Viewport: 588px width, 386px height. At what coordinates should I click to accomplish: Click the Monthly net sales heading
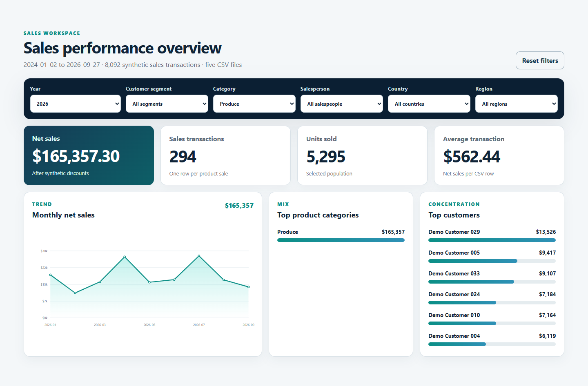[x=63, y=215]
